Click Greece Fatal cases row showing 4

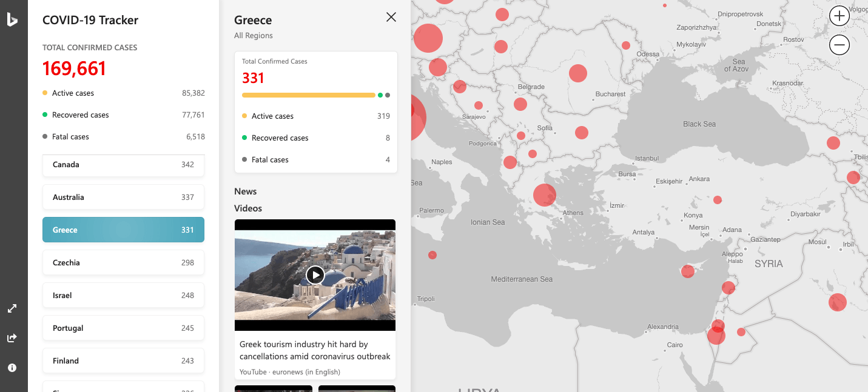pyautogui.click(x=316, y=160)
